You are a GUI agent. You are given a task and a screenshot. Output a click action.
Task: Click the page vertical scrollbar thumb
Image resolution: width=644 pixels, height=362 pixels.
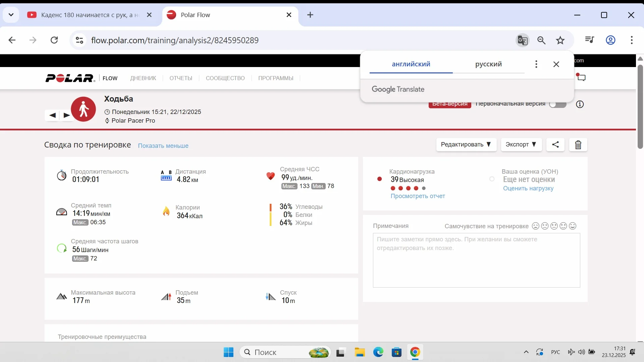click(x=640, y=107)
